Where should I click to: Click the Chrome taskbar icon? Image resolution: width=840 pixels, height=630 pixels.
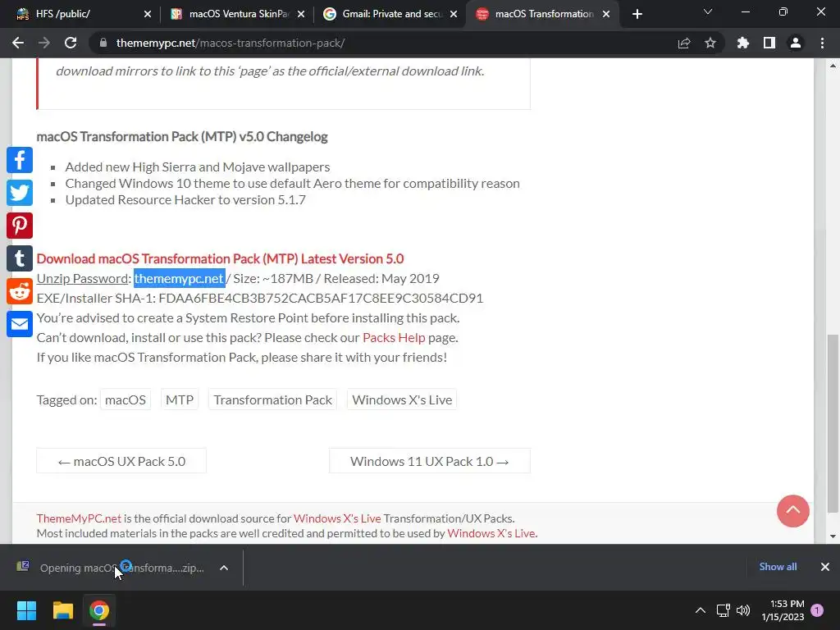(99, 610)
